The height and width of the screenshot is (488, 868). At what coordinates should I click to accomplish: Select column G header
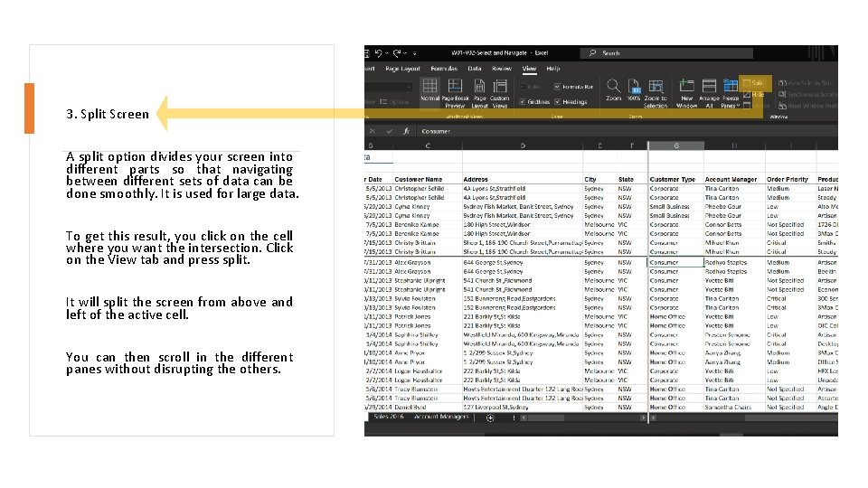click(676, 145)
